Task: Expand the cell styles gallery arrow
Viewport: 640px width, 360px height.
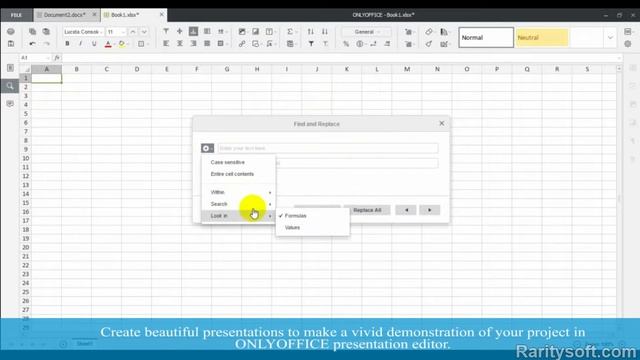Action: tap(610, 38)
